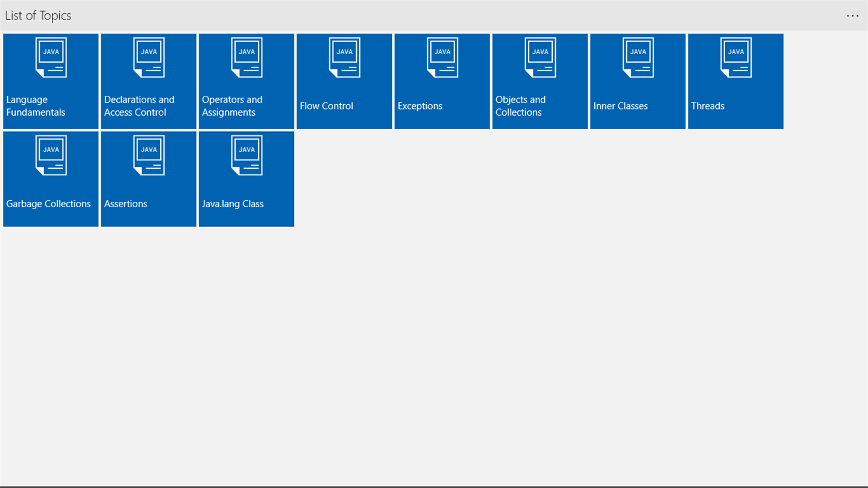Open the three-dot more options menu
Screen dimensions: 868x488
852,16
